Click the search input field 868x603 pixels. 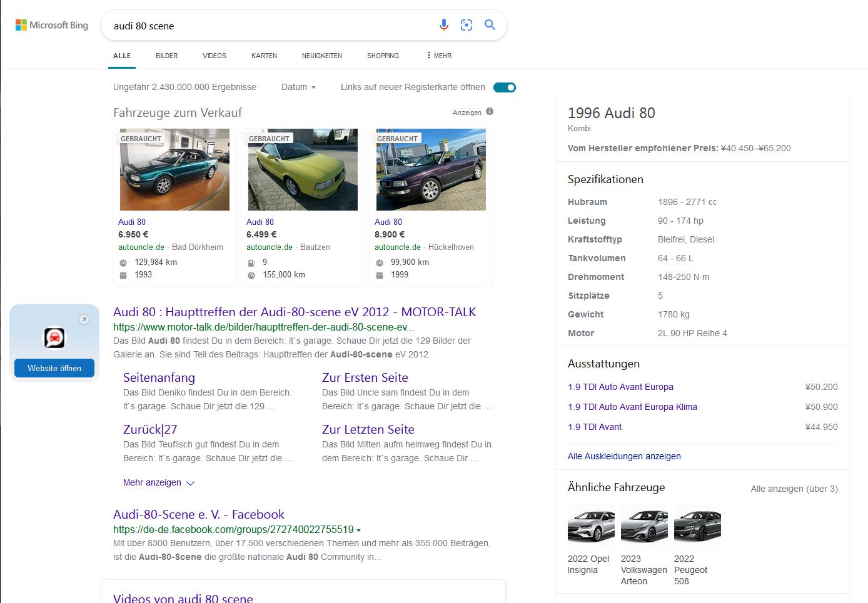(x=269, y=26)
